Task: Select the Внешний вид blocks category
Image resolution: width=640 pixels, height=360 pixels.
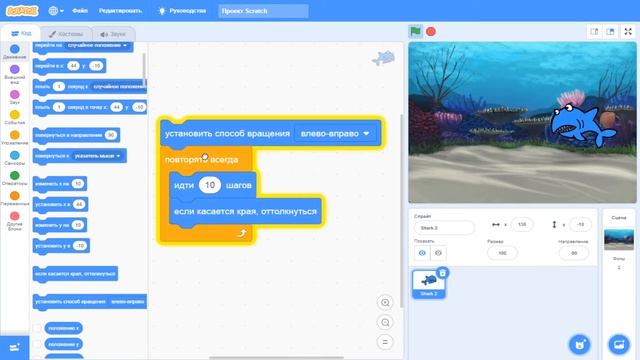Action: pyautogui.click(x=15, y=74)
